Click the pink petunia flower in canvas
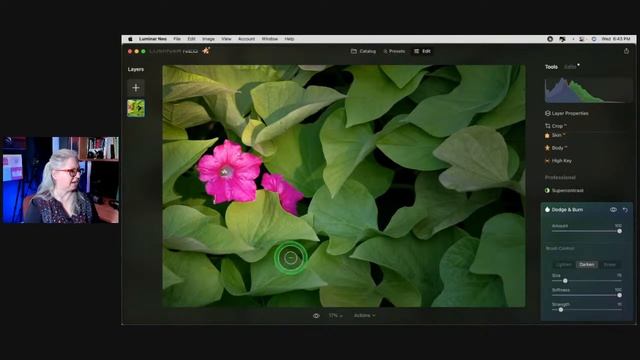This screenshot has height=360, width=640. (229, 171)
